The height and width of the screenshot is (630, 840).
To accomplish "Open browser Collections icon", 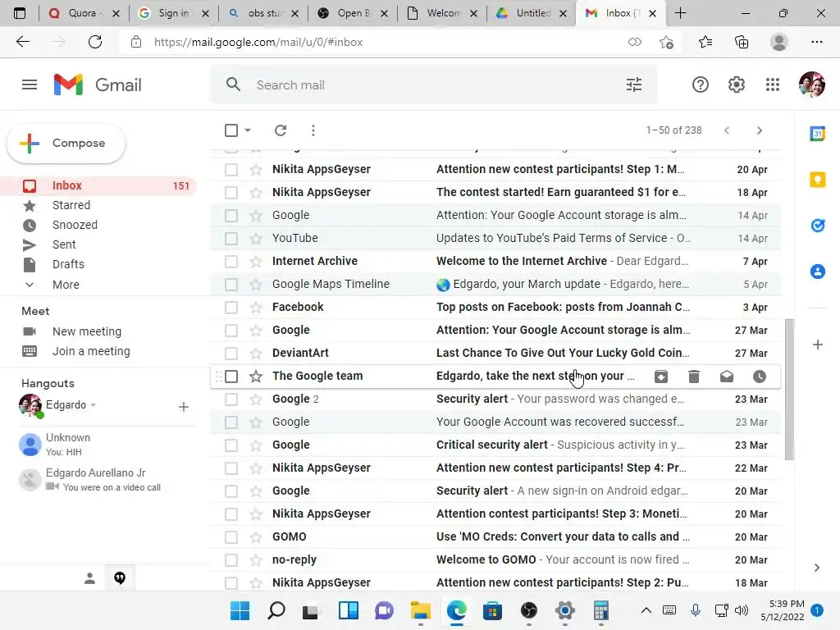I will point(742,42).
